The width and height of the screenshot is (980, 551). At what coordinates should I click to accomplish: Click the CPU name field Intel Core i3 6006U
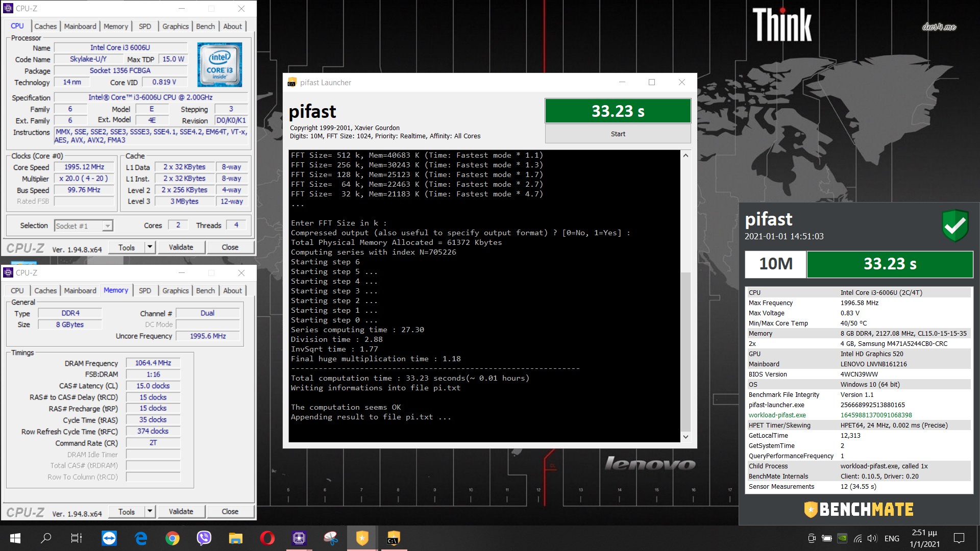[120, 47]
